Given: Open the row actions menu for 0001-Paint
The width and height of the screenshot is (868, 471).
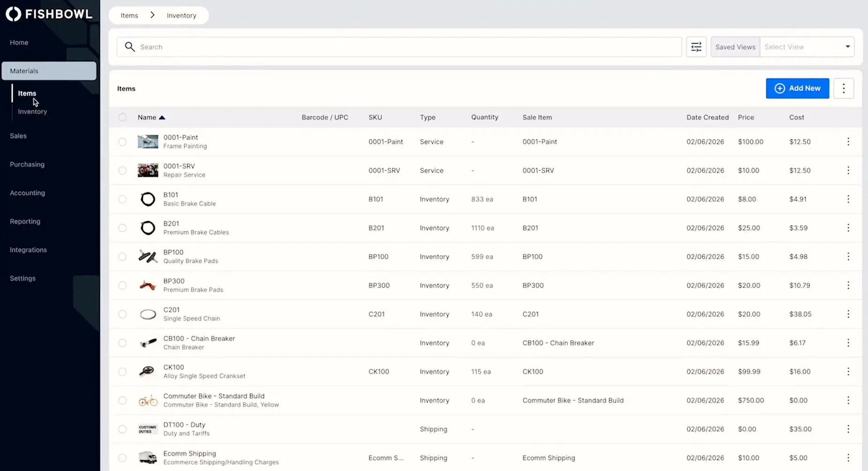Looking at the screenshot, I should (848, 142).
